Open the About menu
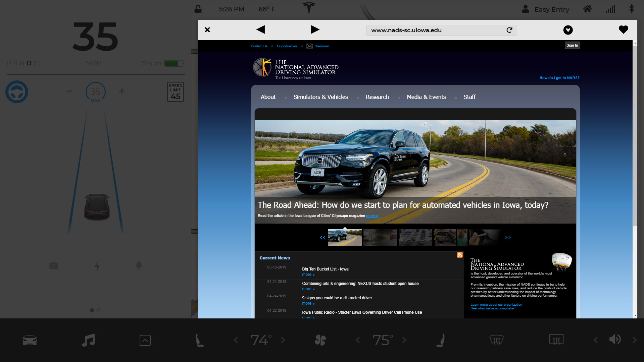 (268, 97)
